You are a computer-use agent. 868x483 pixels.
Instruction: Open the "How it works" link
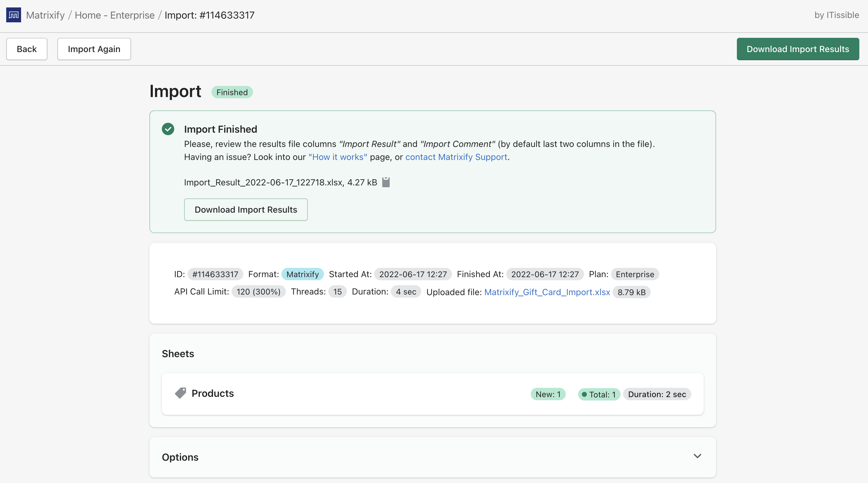[x=338, y=157]
